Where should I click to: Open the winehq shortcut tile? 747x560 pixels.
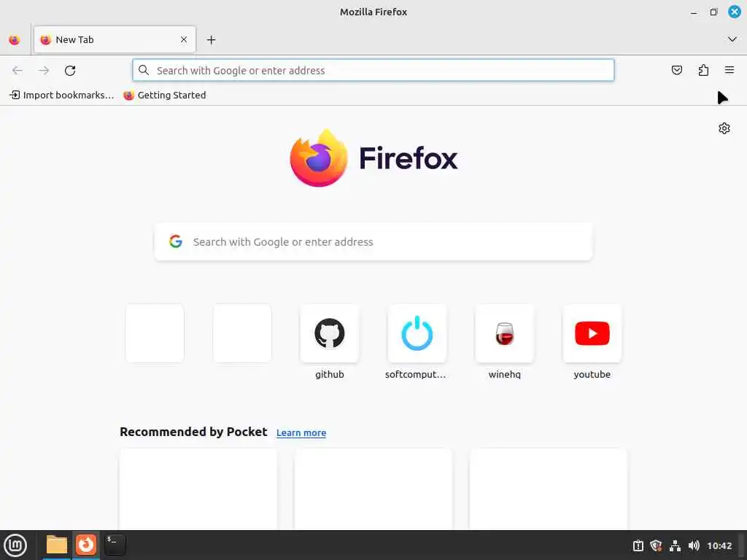pos(505,333)
